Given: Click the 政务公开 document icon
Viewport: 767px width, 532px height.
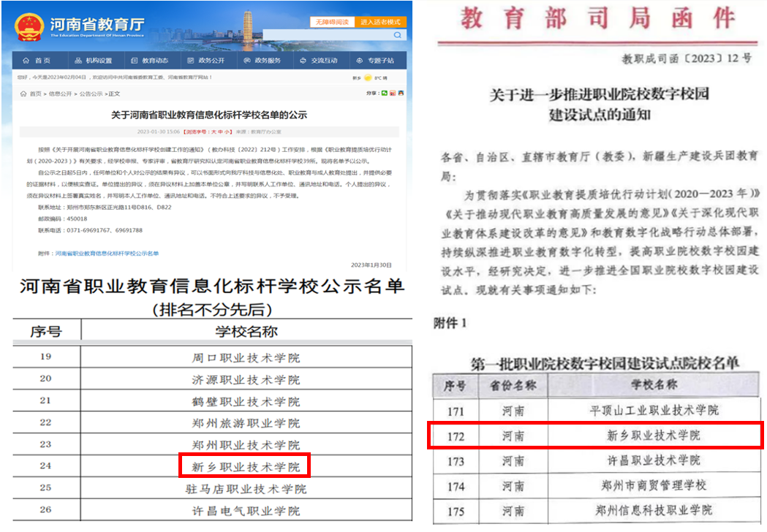Looking at the screenshot, I should (191, 61).
